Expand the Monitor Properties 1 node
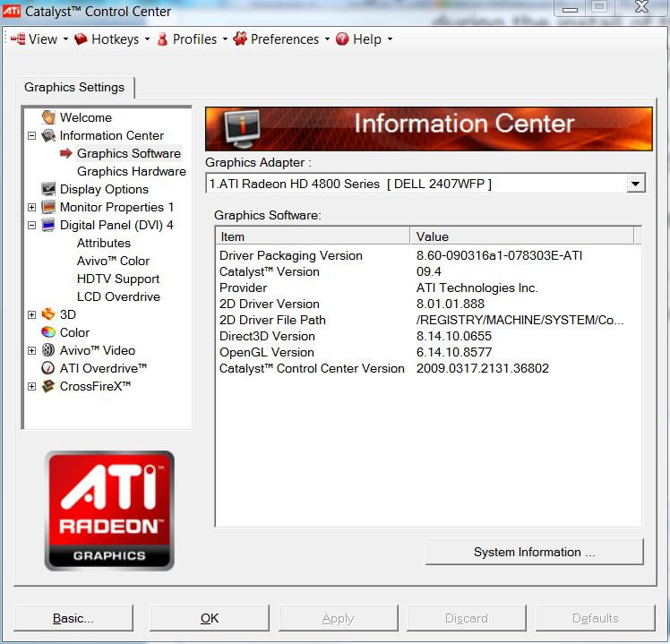 pos(31,207)
